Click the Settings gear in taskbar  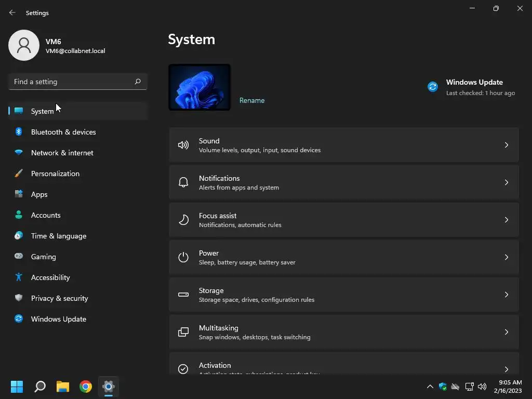click(x=109, y=387)
